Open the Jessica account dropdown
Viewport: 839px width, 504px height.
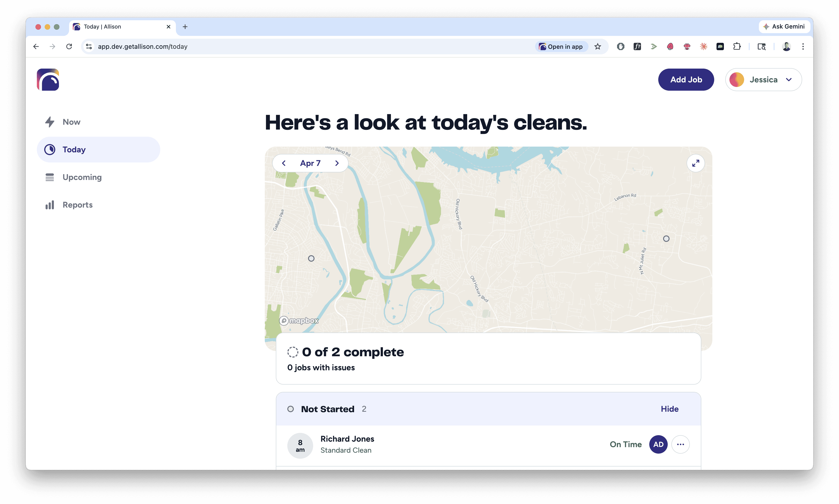[x=763, y=80]
